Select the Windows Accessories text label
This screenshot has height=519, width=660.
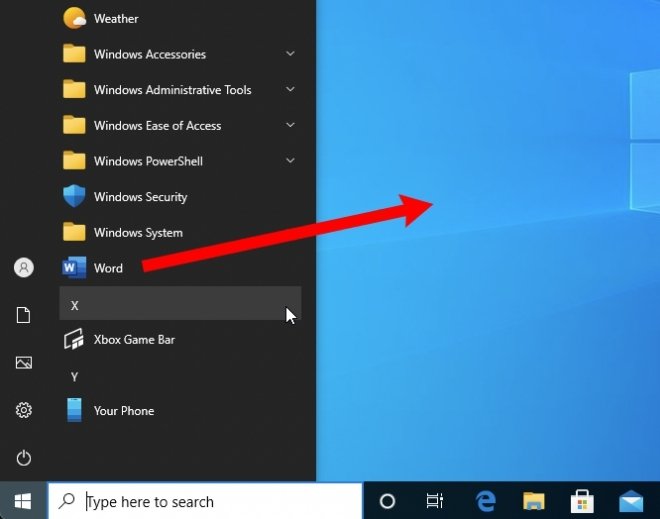click(x=150, y=54)
